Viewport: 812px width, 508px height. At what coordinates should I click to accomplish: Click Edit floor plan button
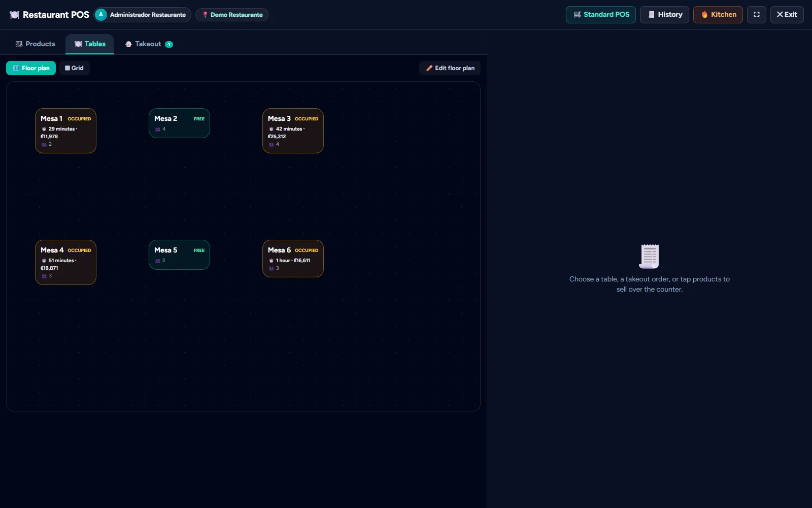coord(450,68)
